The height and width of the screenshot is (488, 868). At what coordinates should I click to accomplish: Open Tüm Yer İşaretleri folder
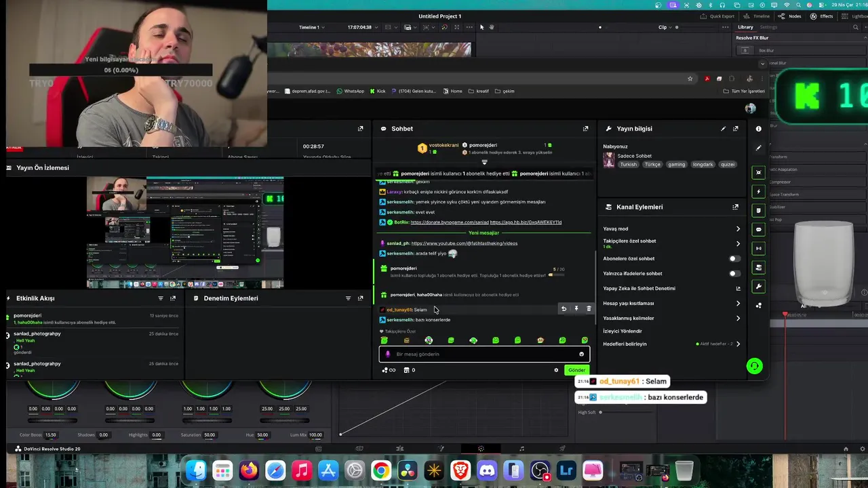click(744, 91)
